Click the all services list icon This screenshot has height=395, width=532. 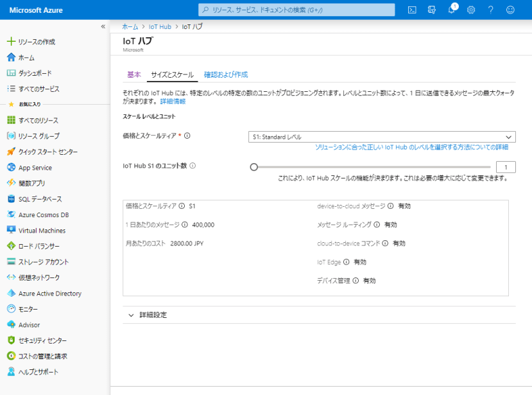(11, 89)
